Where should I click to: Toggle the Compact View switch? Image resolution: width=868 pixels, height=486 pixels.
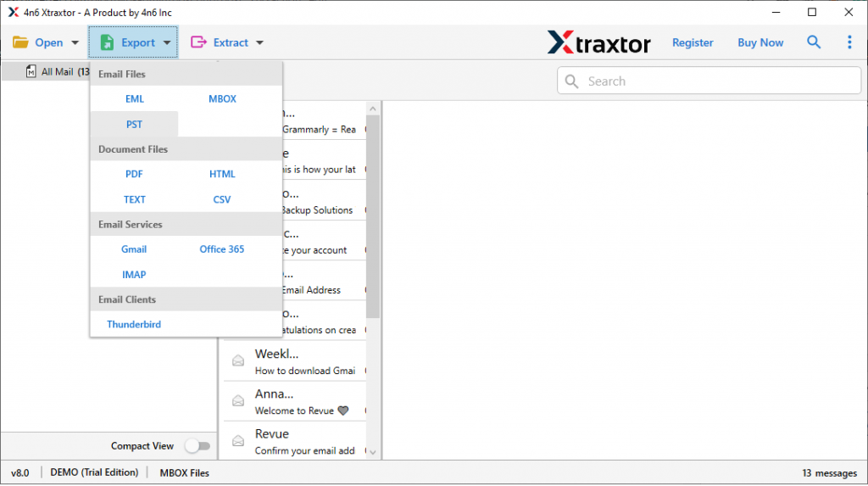[x=198, y=445]
